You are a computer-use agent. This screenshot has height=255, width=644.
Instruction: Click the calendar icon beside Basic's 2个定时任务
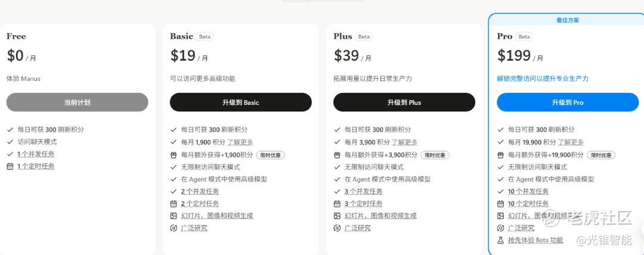(x=174, y=204)
